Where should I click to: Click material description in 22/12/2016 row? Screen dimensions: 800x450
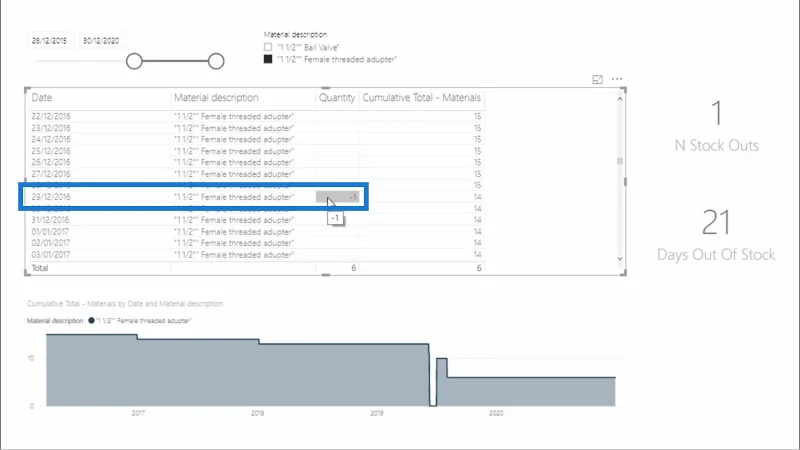pos(234,116)
